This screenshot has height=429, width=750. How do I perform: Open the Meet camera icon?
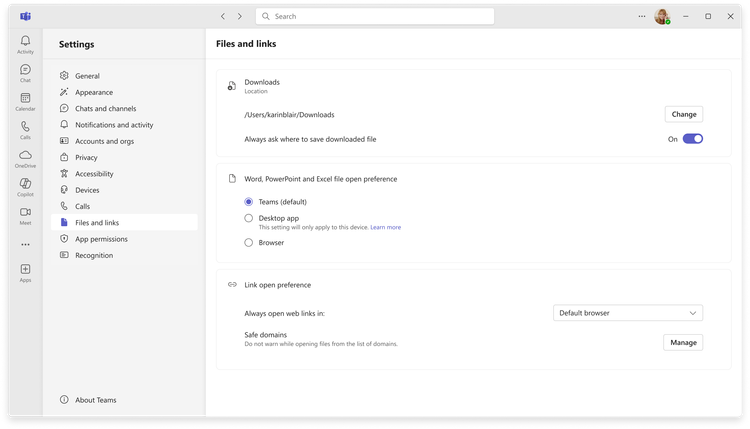click(25, 216)
